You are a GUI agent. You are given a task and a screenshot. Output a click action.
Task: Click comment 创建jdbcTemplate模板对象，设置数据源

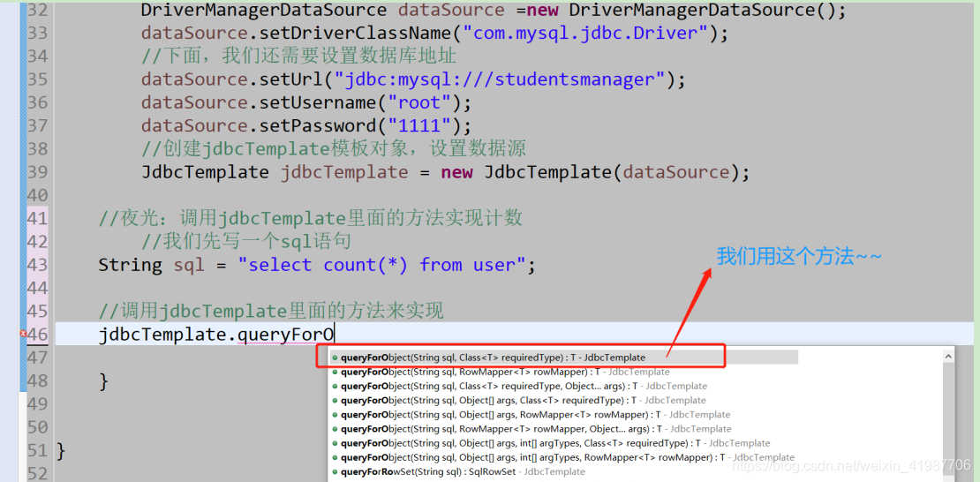334,149
